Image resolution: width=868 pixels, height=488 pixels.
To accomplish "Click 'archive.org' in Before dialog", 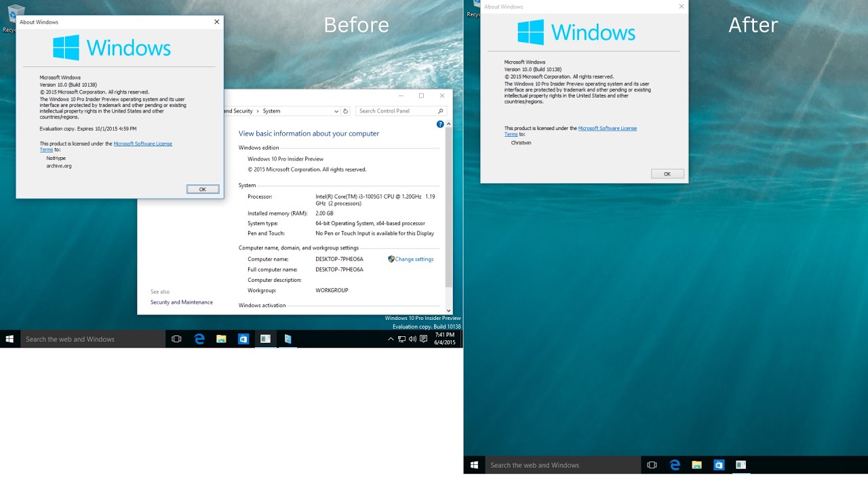I will point(59,165).
